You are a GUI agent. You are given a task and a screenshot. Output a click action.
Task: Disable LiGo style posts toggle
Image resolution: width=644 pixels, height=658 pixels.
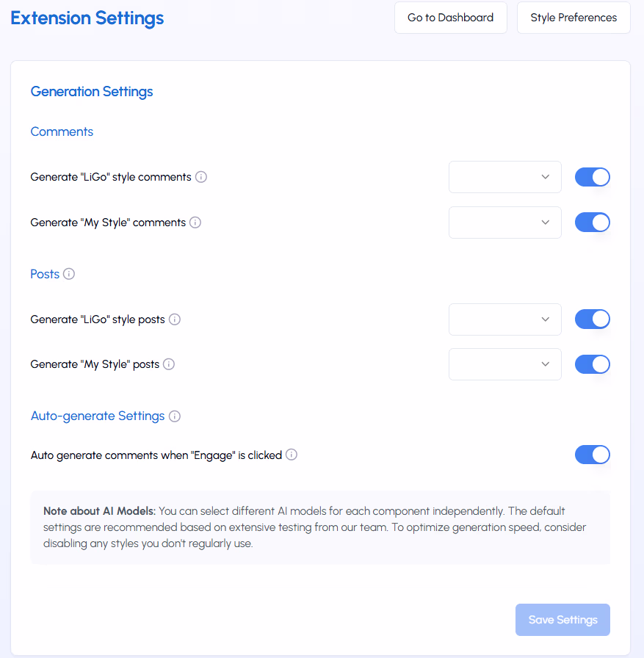pos(592,319)
